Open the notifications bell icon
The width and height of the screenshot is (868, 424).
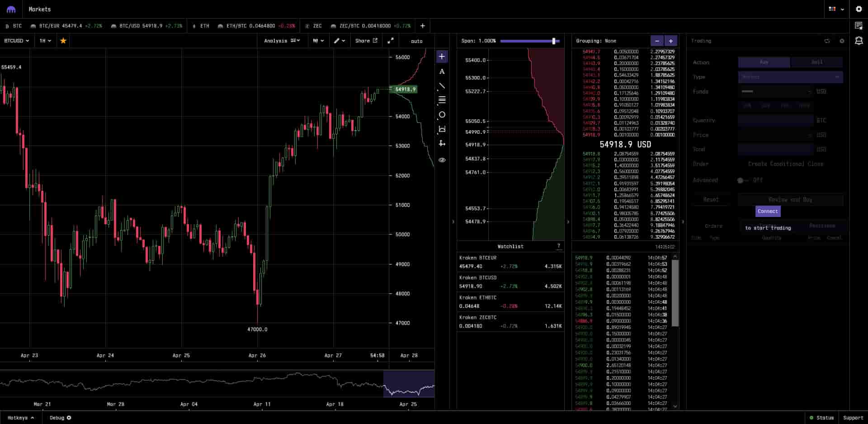pos(859,41)
